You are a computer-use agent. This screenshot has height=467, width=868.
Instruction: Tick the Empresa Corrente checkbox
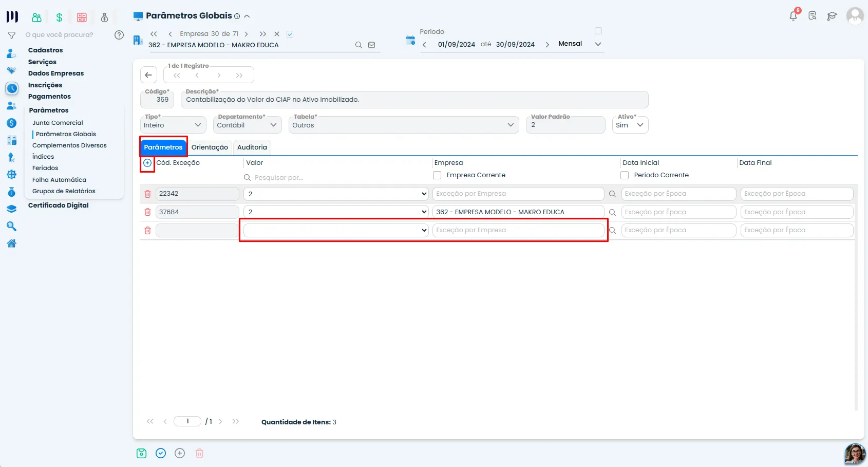[437, 175]
